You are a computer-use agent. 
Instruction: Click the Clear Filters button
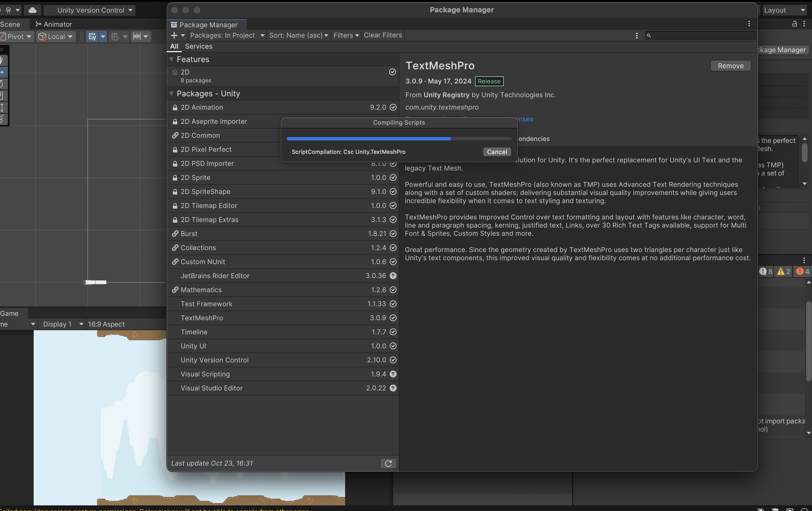(383, 35)
